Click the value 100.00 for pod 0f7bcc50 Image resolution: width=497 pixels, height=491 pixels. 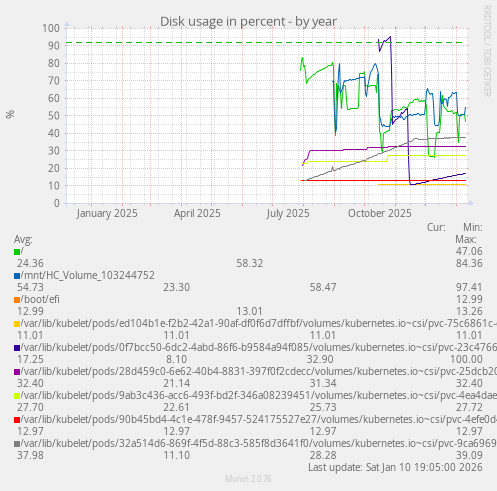coord(466,359)
